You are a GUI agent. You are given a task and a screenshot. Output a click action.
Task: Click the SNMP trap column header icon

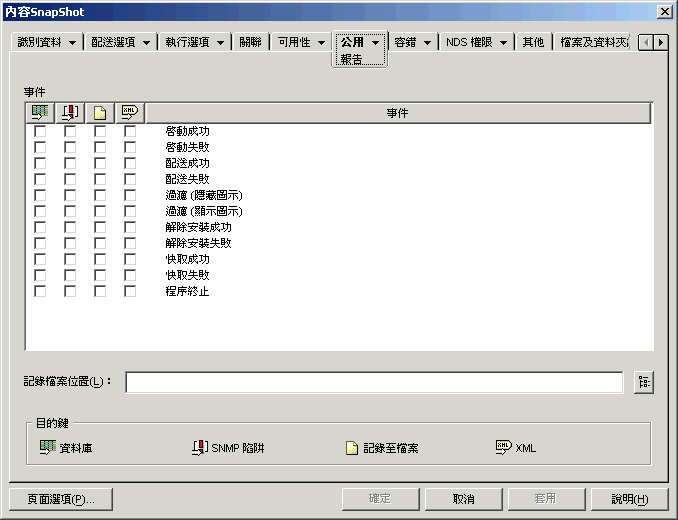pos(70,113)
